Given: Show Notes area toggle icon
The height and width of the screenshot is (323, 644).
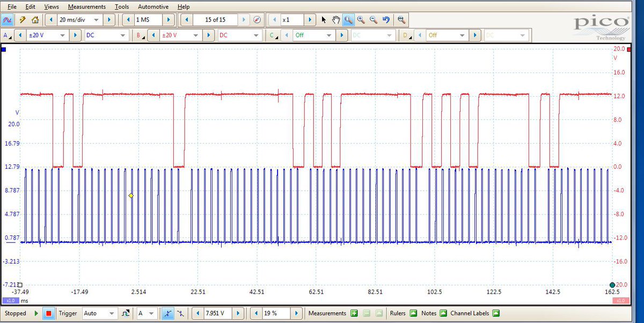Looking at the screenshot, I should [443, 313].
